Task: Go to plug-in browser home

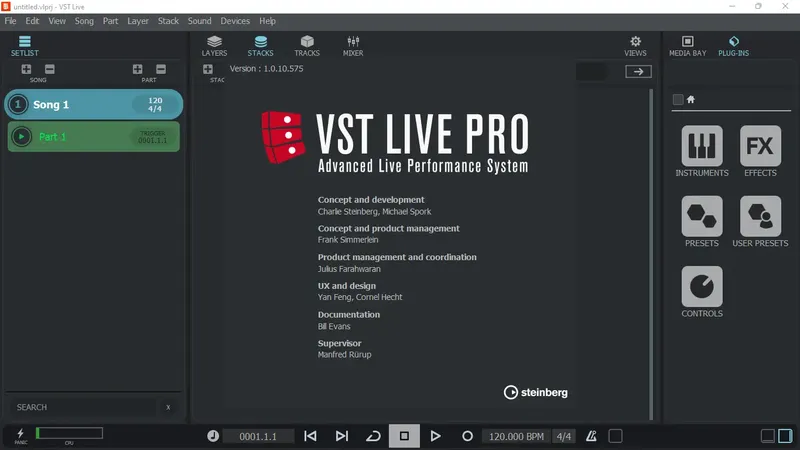Action: coord(691,99)
